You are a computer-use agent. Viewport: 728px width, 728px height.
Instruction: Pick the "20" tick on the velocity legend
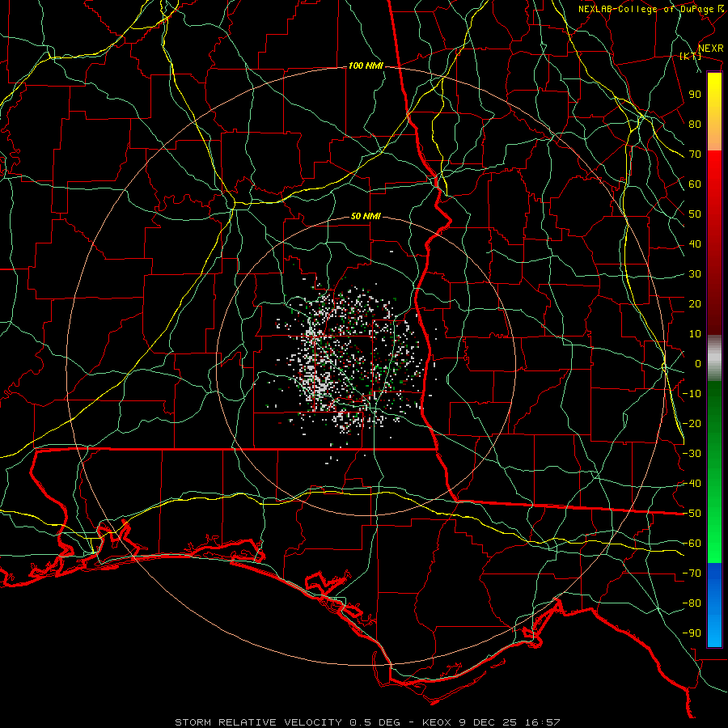695,304
